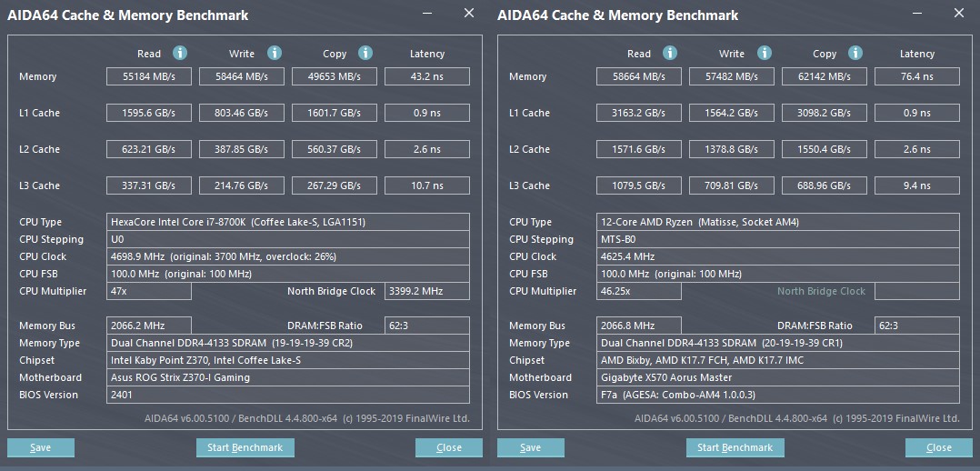Click the Intel Kaby Point Z370 chipset field
The width and height of the screenshot is (980, 471).
tap(288, 360)
